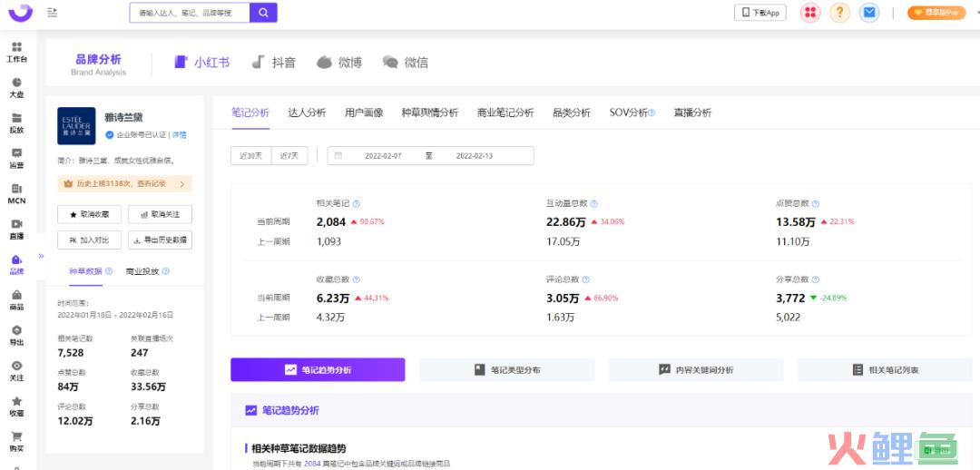Open the 收藏 favorites sidebar icon

(17, 406)
